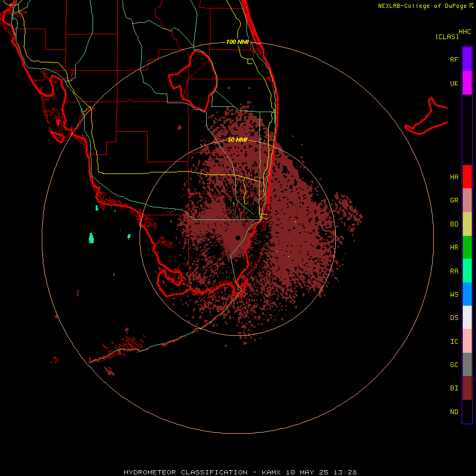
Task: Click the BI brown legend swatch
Action: (x=467, y=388)
